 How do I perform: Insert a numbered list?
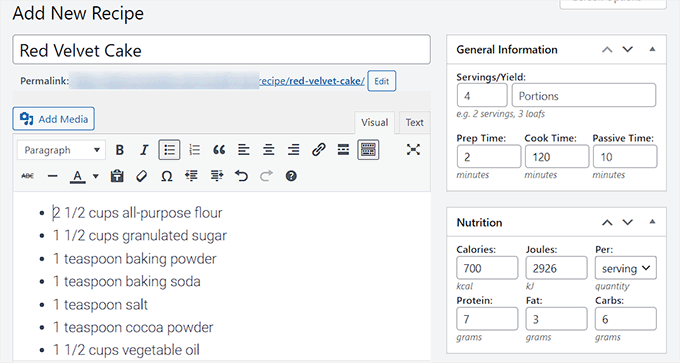coord(194,150)
